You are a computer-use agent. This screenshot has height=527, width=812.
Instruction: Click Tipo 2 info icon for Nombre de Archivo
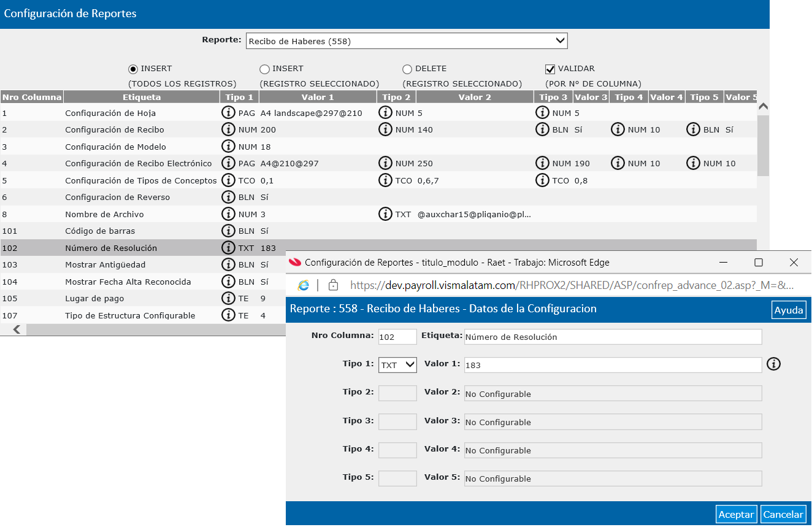coord(385,214)
